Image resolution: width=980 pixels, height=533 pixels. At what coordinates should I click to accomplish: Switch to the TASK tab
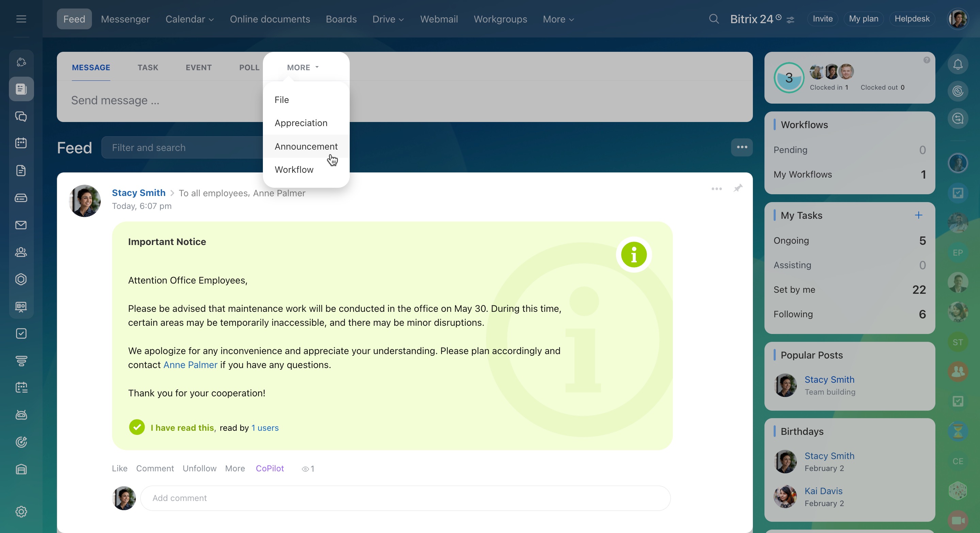(147, 67)
